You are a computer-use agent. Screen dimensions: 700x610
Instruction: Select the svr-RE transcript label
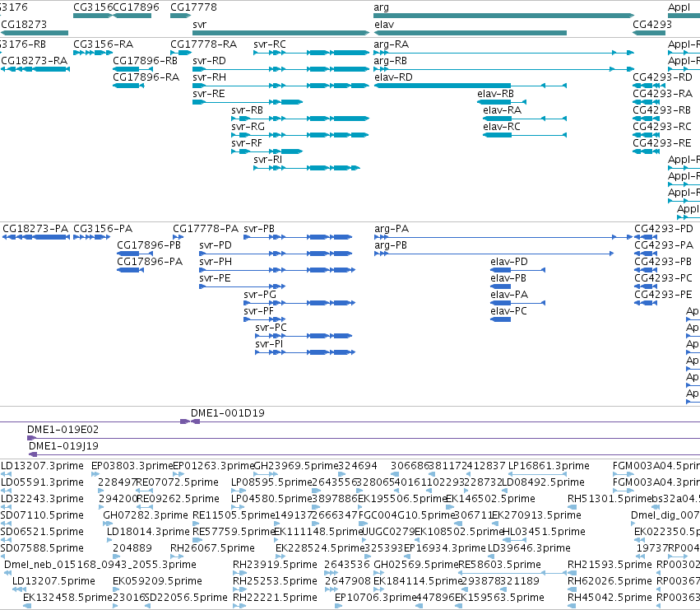click(x=209, y=94)
